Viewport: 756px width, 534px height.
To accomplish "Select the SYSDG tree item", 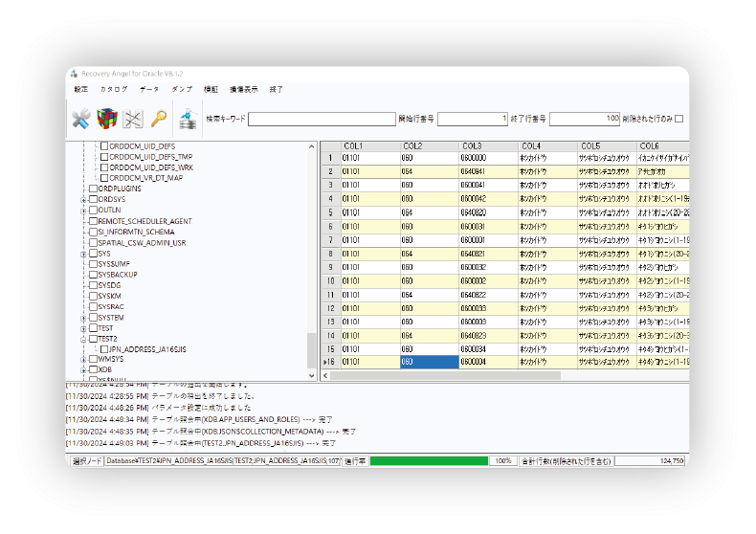I will pos(109,285).
